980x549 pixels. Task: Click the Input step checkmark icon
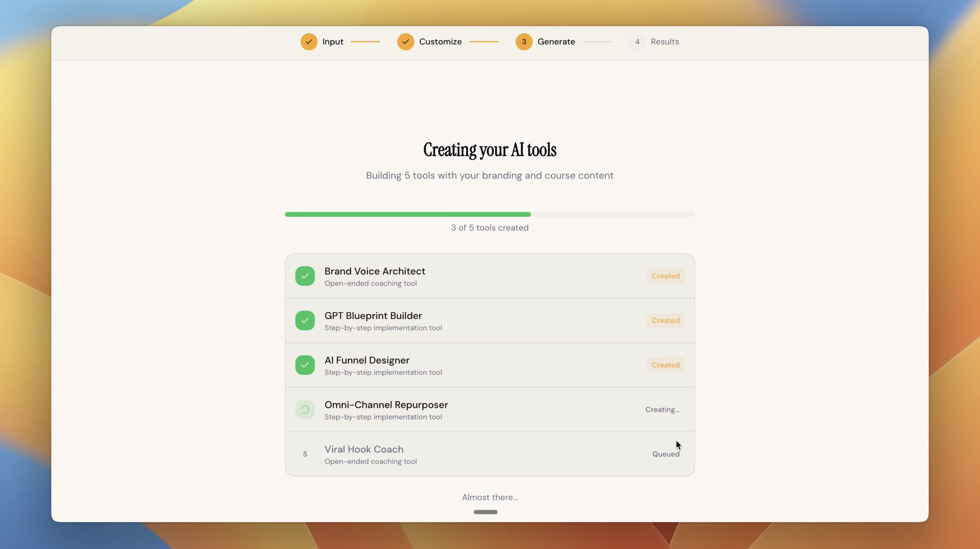(x=309, y=42)
